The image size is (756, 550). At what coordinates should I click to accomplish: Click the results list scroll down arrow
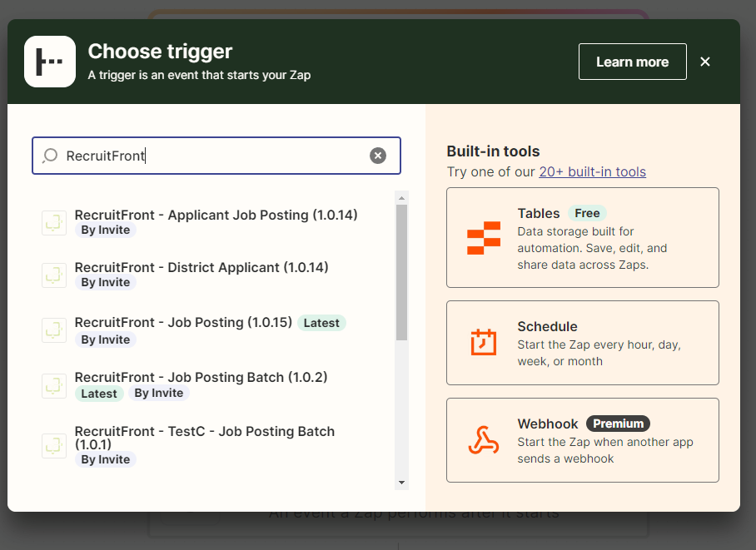coord(401,483)
